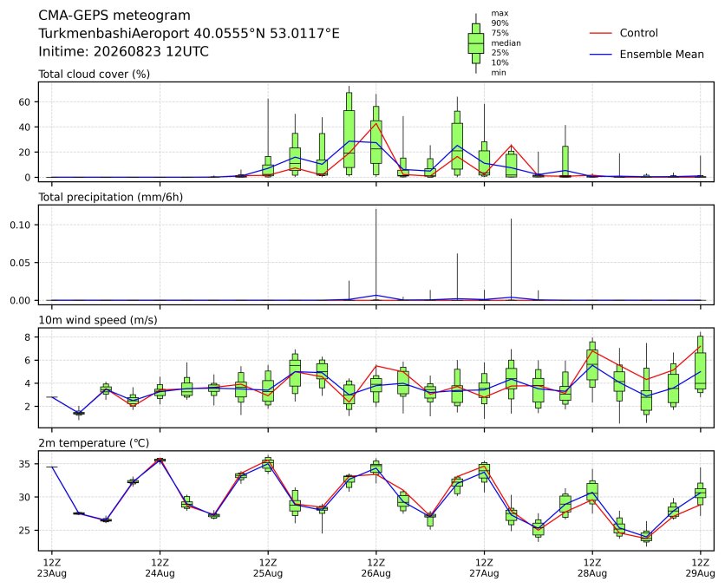Click the '6' tick on wind speed axis

[x=28, y=361]
